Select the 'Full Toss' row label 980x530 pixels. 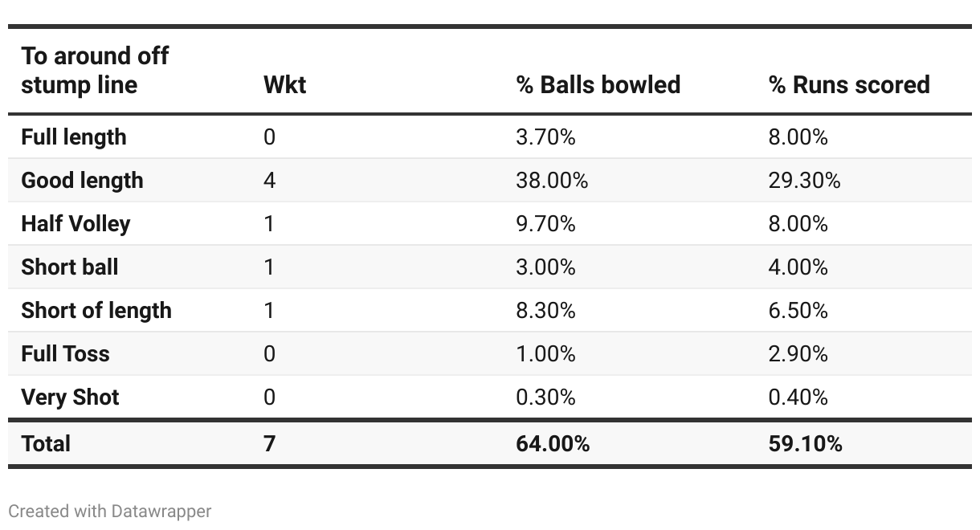point(65,353)
